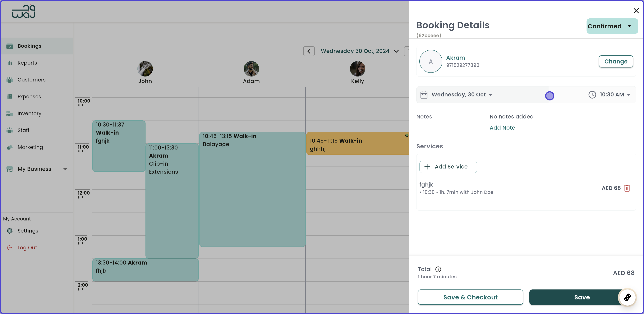This screenshot has height=314, width=644.
Task: Open the Reports section icon
Action: pos(10,63)
